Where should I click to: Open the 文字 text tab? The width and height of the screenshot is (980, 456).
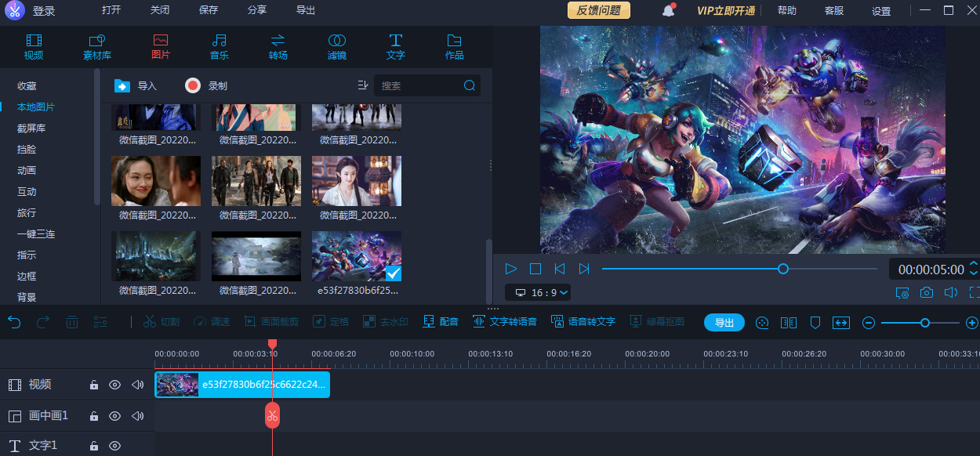(396, 46)
